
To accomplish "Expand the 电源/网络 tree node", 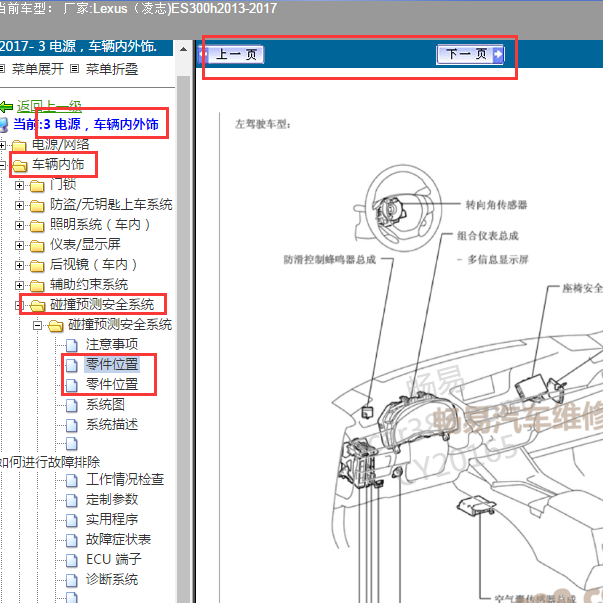I will [x=2, y=145].
